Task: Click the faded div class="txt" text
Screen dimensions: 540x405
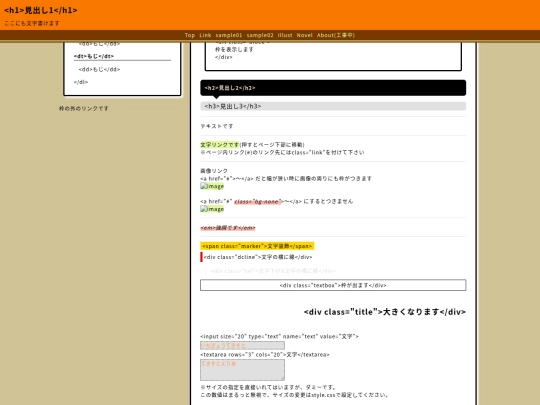Action: 273,271
